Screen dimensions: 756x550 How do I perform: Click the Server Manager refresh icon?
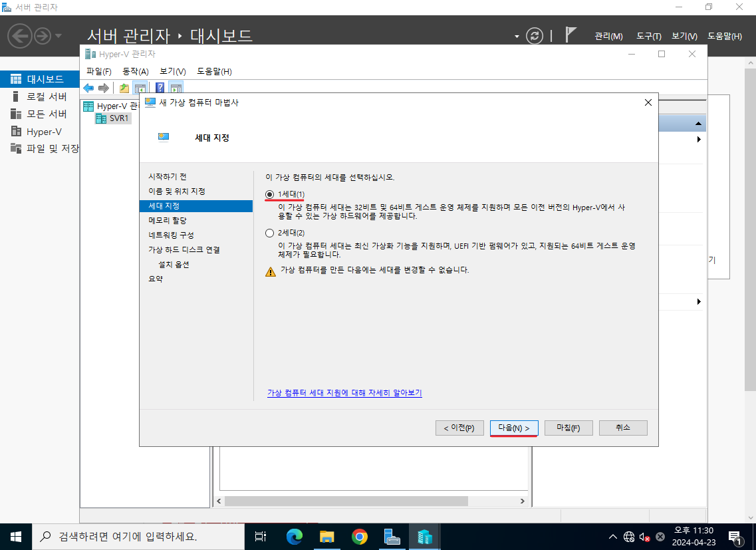click(534, 36)
